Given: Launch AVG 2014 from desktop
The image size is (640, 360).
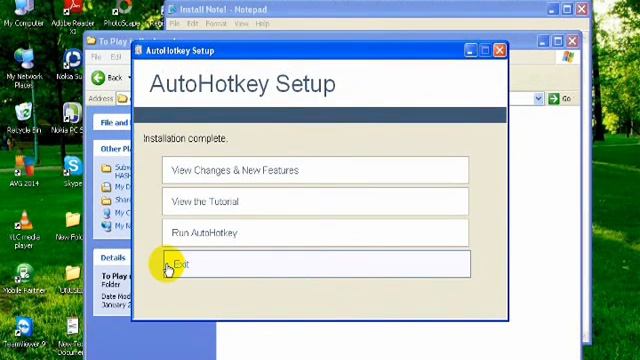Looking at the screenshot, I should coord(24,171).
